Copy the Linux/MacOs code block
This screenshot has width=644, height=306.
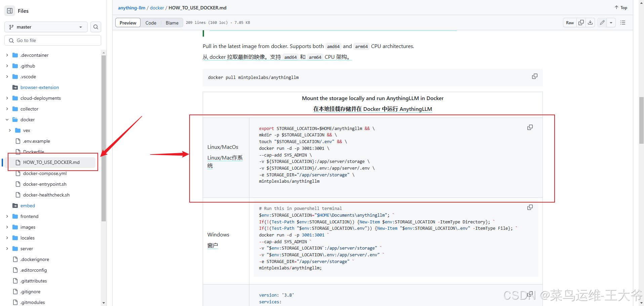530,127
